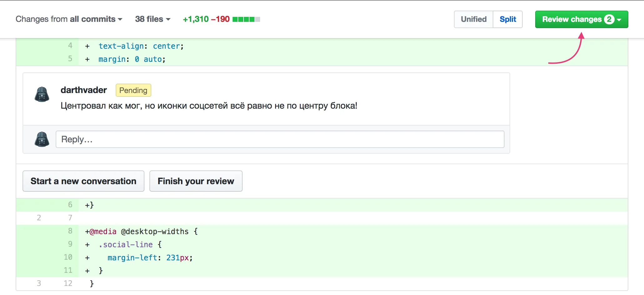The height and width of the screenshot is (295, 644).
Task: Click the avatar beside the Reply field
Action: pyautogui.click(x=42, y=139)
